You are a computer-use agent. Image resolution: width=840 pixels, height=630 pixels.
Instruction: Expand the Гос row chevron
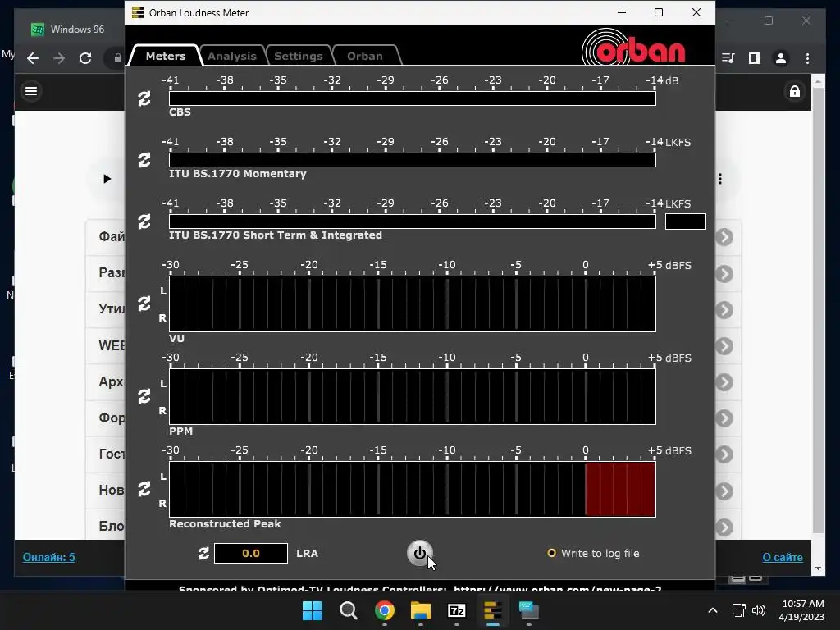tap(724, 454)
